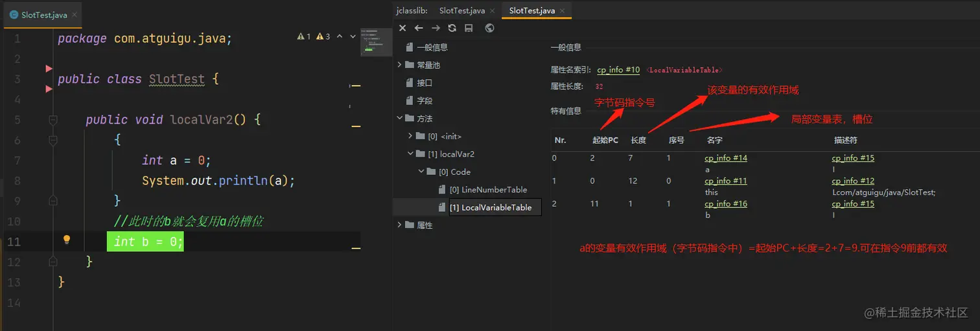This screenshot has height=331, width=980.
Task: Click line number 7 in the gutter
Action: [17, 160]
